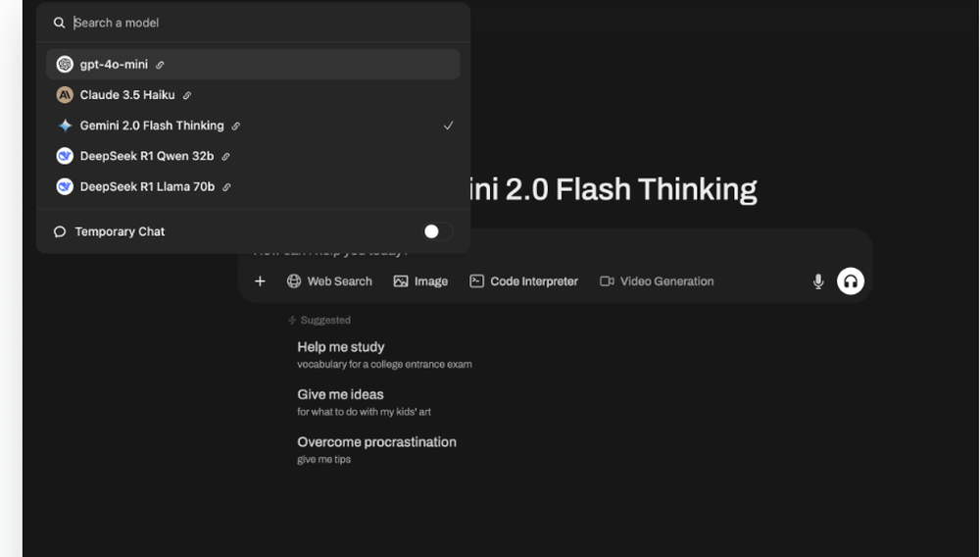Click link icon next to DeepSeek R1 Llama 70b
980x557 pixels.
[x=227, y=187]
